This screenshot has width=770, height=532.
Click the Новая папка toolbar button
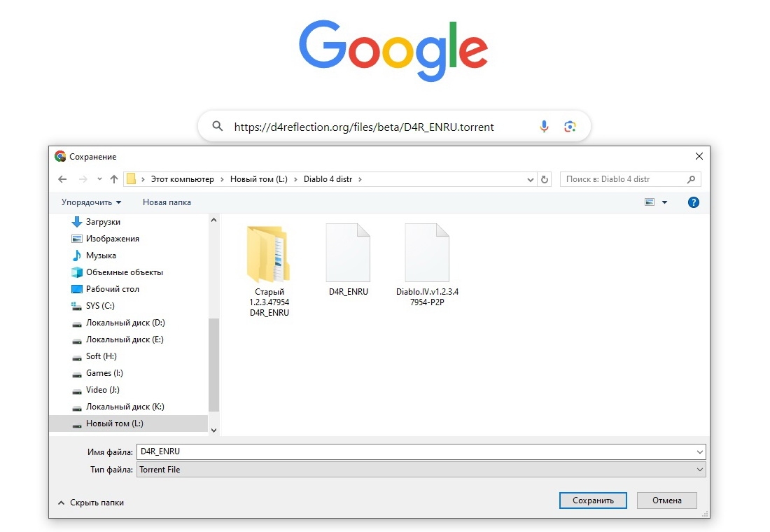tap(167, 202)
